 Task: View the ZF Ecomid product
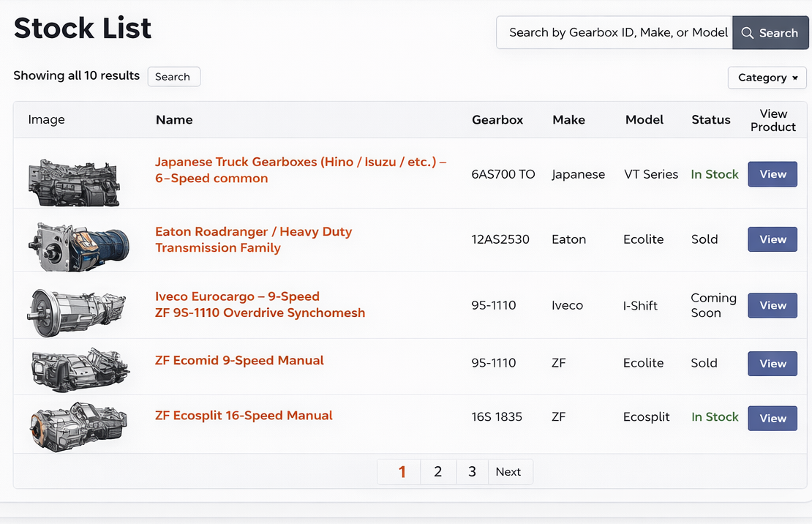point(772,364)
